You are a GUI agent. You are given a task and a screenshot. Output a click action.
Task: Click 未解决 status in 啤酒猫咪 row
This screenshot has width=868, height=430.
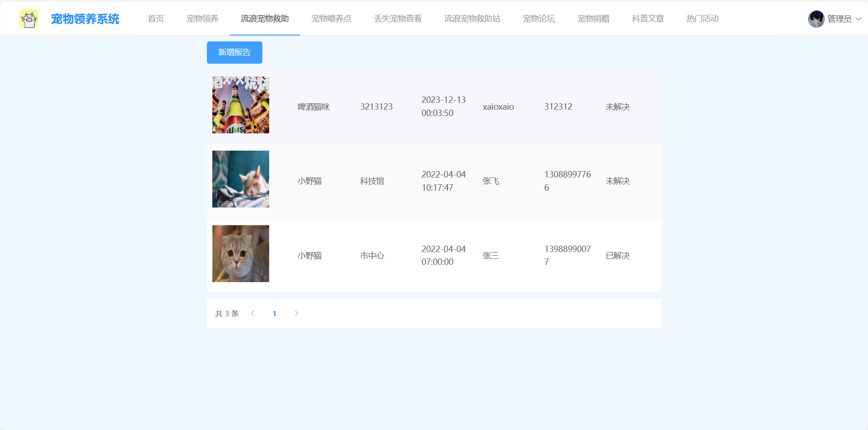(617, 107)
